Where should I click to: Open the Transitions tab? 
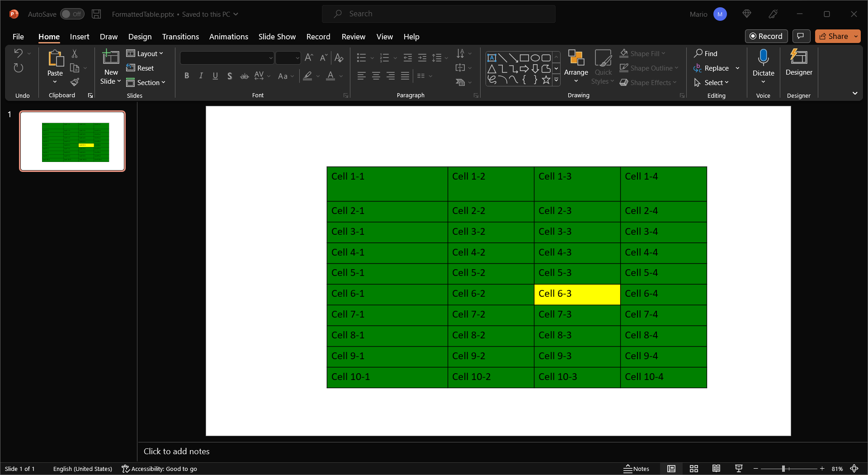pos(180,37)
